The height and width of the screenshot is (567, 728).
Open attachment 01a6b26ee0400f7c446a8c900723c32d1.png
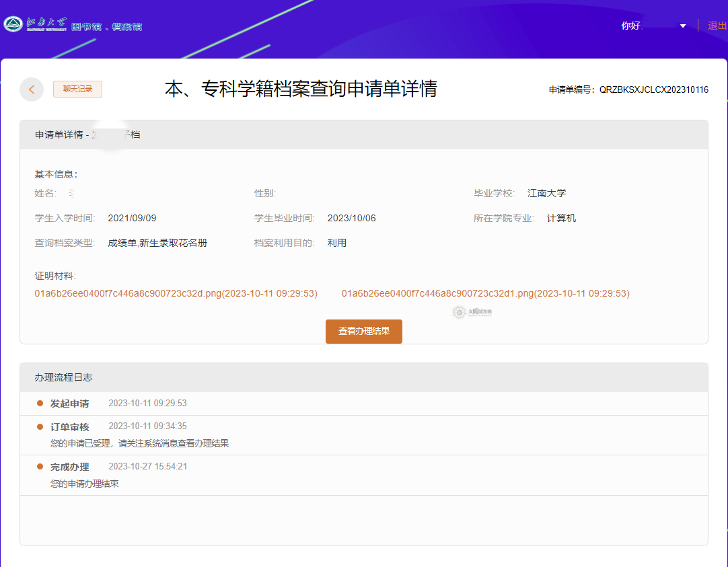pyautogui.click(x=485, y=293)
